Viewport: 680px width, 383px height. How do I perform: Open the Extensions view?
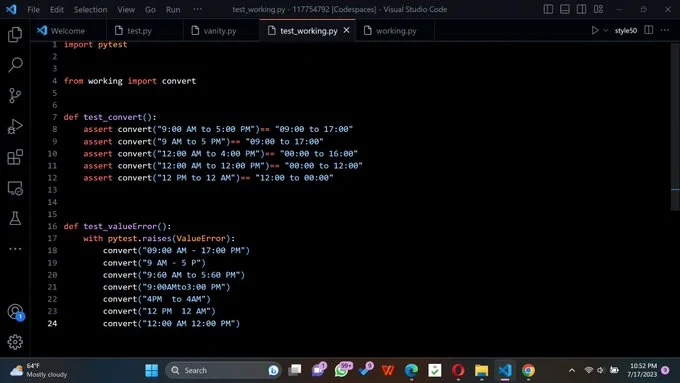[15, 157]
